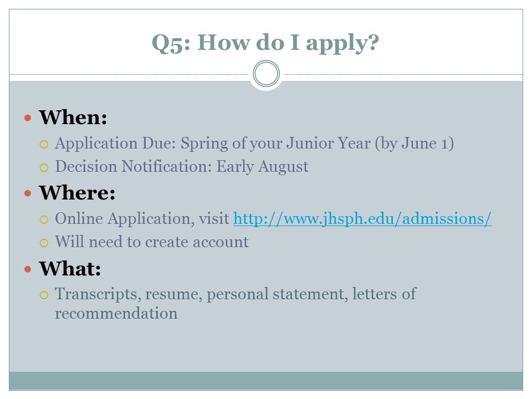The image size is (532, 399).
Task: Click the yellow ring bullet before "Application Due"
Action: point(44,144)
